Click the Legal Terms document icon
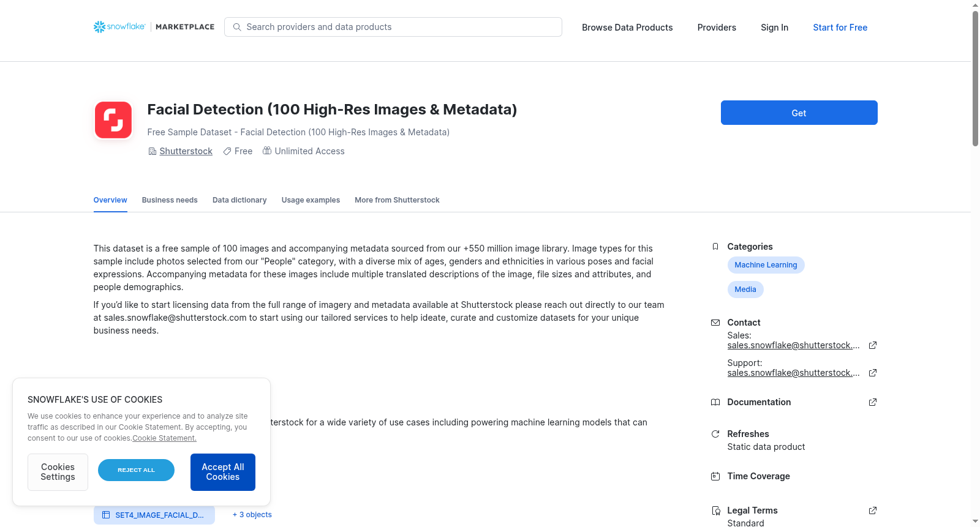980x527 pixels. (715, 510)
